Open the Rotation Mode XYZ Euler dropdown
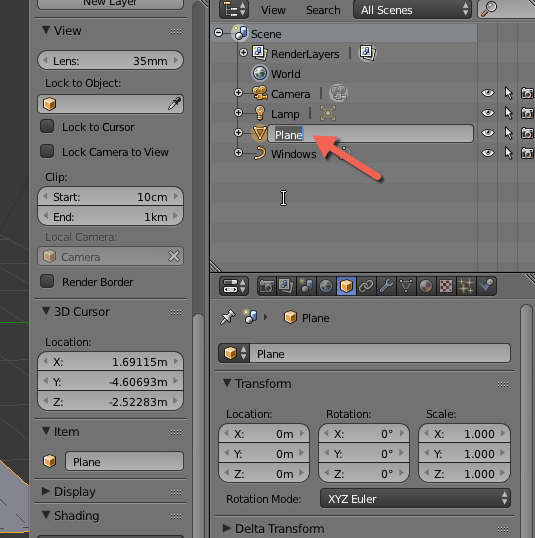Screen dimensions: 535x538 tap(415, 499)
